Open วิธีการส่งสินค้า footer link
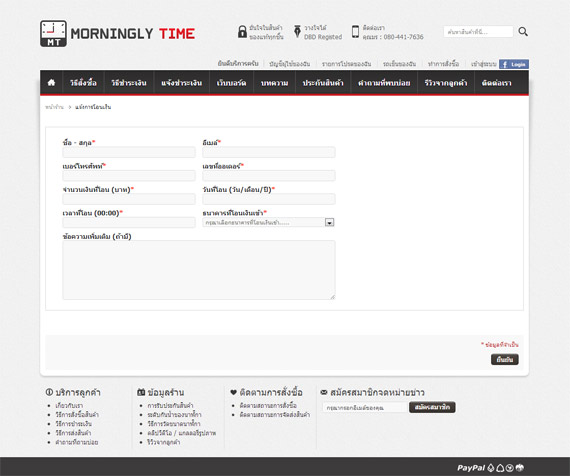Viewport: 570px width, 476px height. [73, 433]
